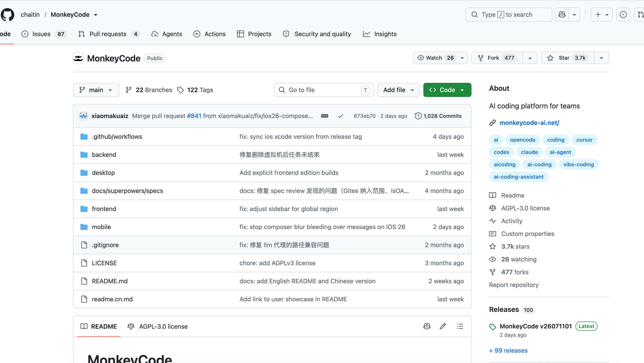Open the MonkeyCode v26071101 release
This screenshot has width=644, height=363.
coord(536,326)
